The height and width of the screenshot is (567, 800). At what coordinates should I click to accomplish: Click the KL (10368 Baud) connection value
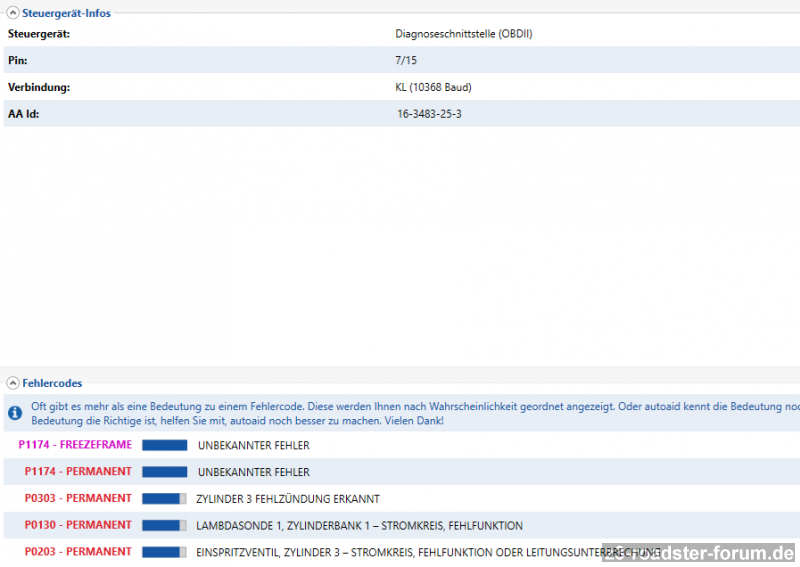pos(433,87)
